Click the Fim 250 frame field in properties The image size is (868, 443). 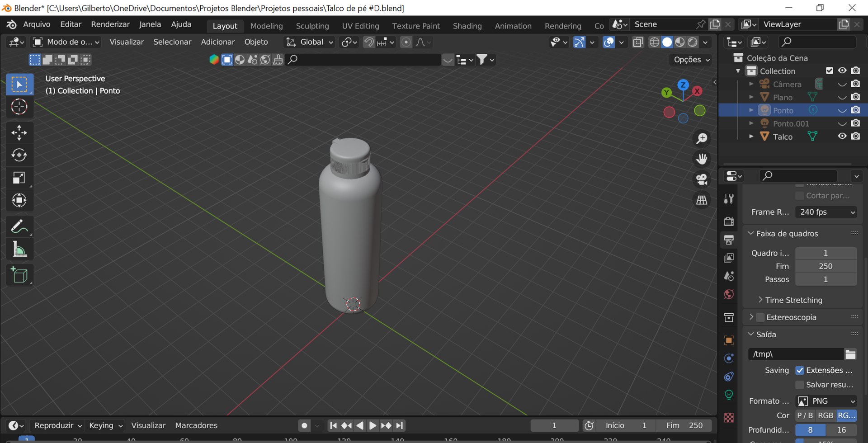[x=826, y=266]
